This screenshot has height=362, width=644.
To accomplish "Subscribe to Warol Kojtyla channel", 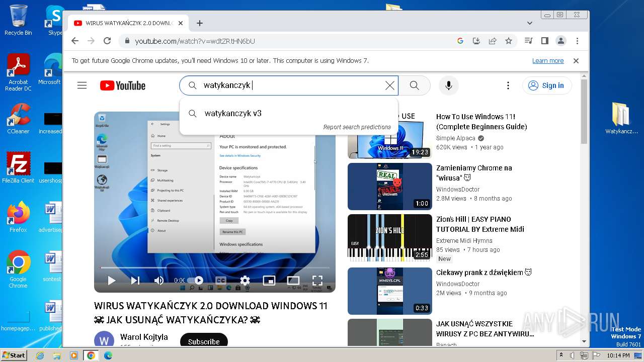I will pos(204,341).
